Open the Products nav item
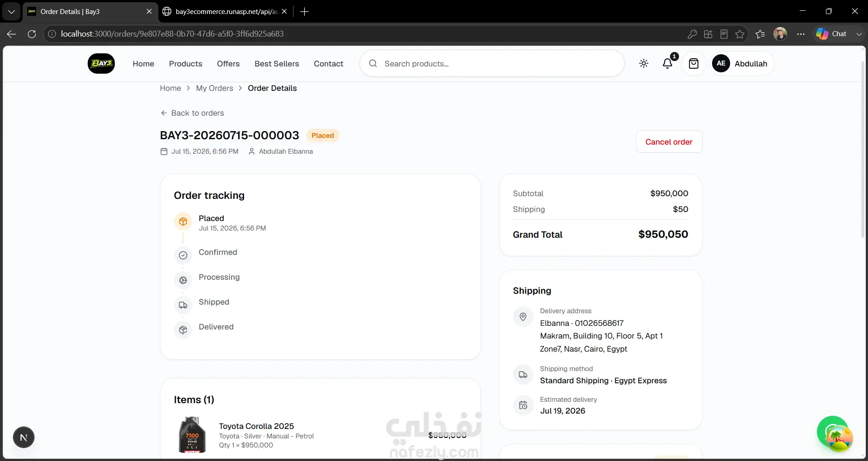 [185, 64]
